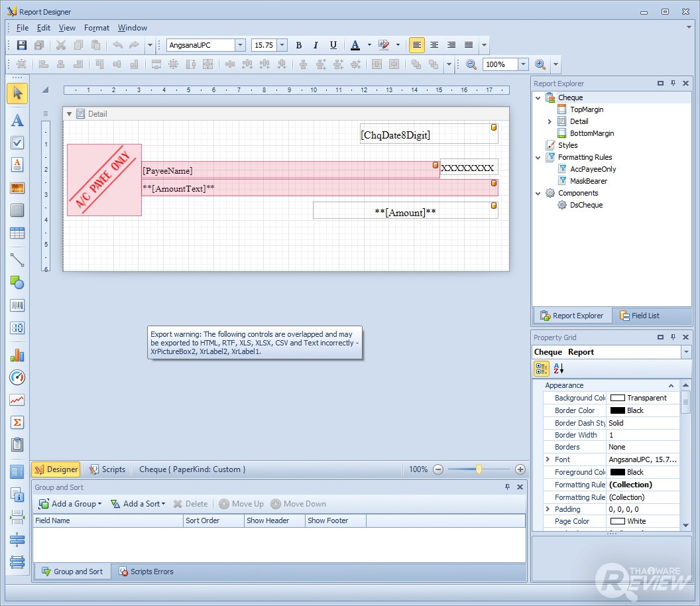This screenshot has height=606, width=700.
Task: Open the font size dropdown 15.75
Action: click(x=282, y=45)
